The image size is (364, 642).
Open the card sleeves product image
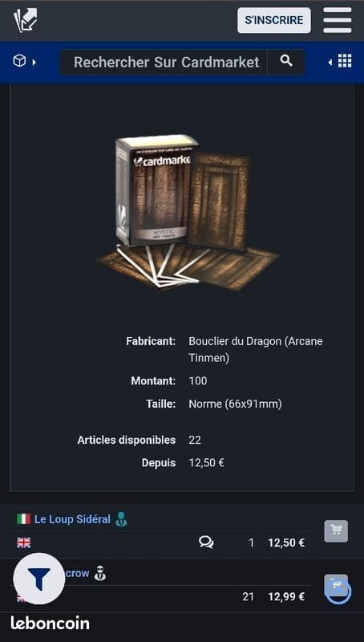(188, 210)
